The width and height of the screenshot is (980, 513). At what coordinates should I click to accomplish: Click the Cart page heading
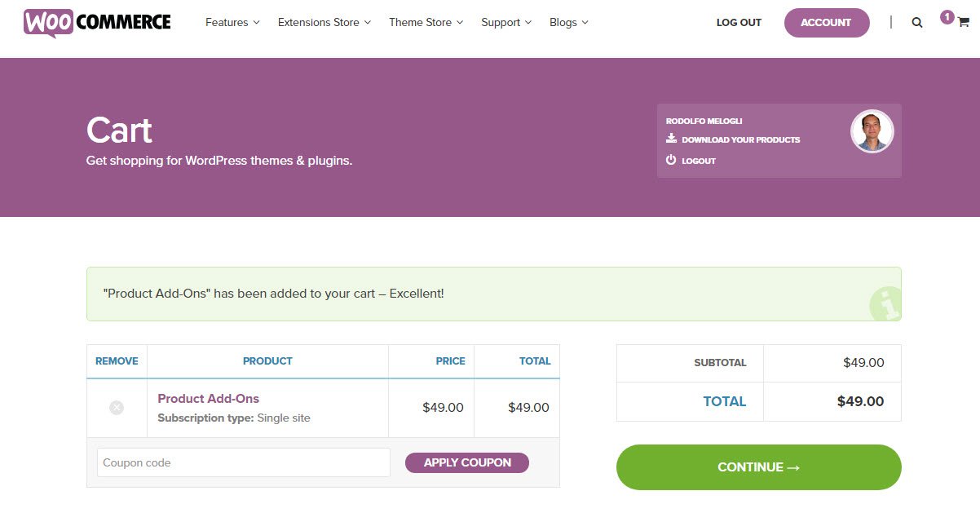coord(119,130)
